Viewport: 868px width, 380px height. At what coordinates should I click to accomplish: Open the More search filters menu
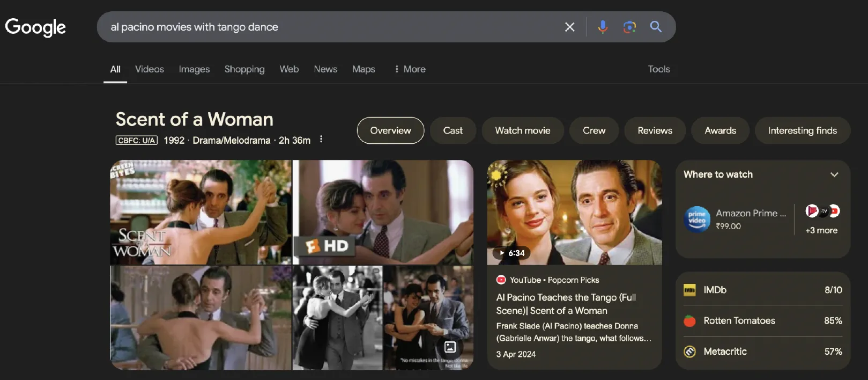(x=410, y=69)
